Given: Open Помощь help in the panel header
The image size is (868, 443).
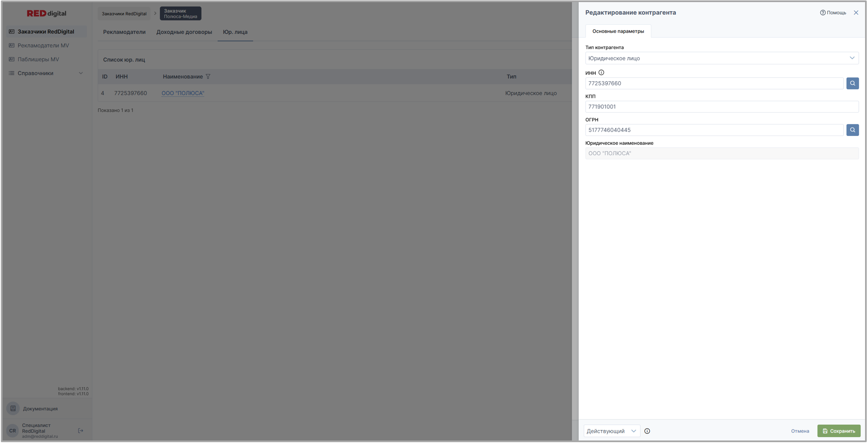Looking at the screenshot, I should (x=833, y=13).
